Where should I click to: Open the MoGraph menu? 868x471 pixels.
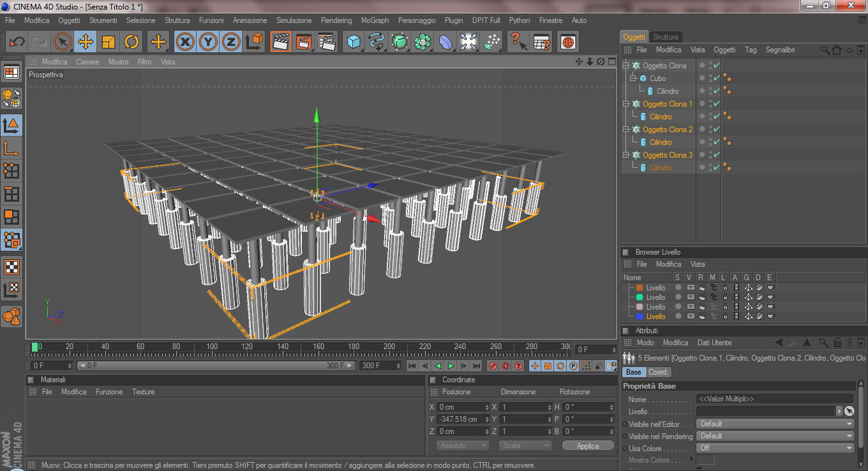[375, 20]
